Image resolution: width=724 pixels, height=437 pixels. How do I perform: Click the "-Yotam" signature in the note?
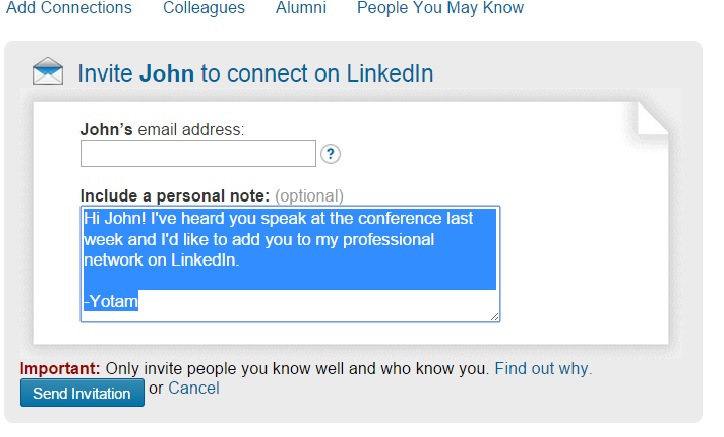109,300
